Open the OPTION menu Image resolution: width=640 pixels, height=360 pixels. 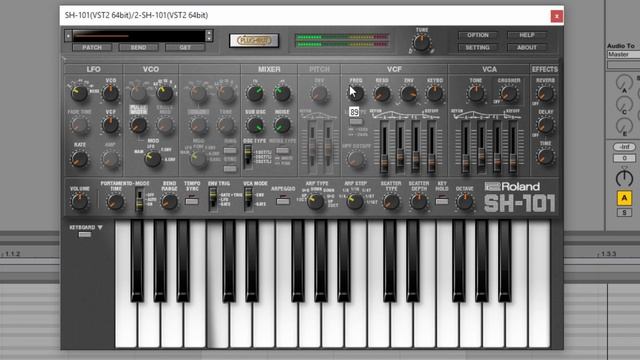[x=478, y=36]
